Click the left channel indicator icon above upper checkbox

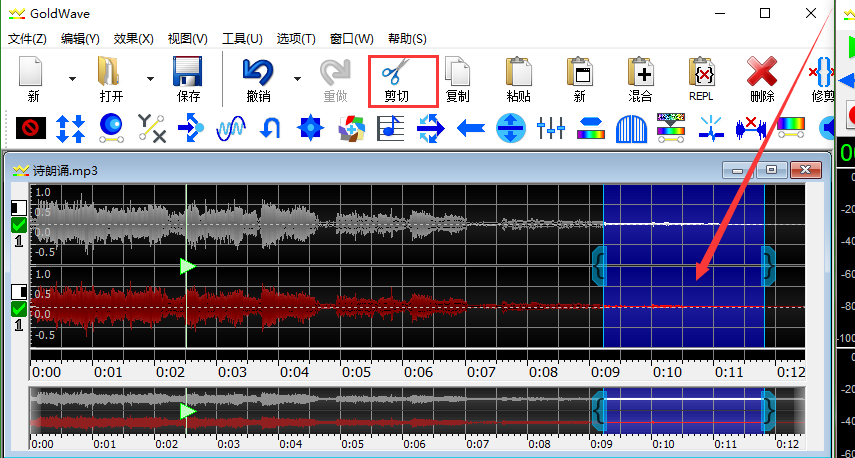[19, 208]
